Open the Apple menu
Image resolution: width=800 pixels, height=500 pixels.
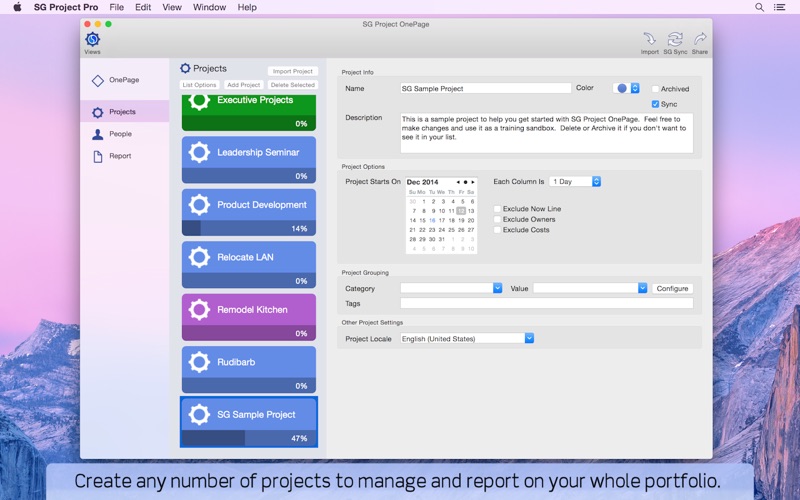tap(17, 7)
